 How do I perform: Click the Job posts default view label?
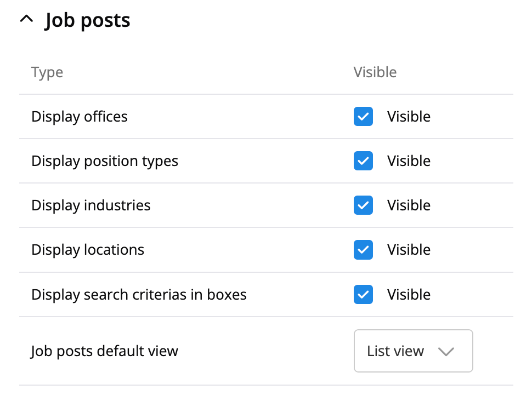105,351
